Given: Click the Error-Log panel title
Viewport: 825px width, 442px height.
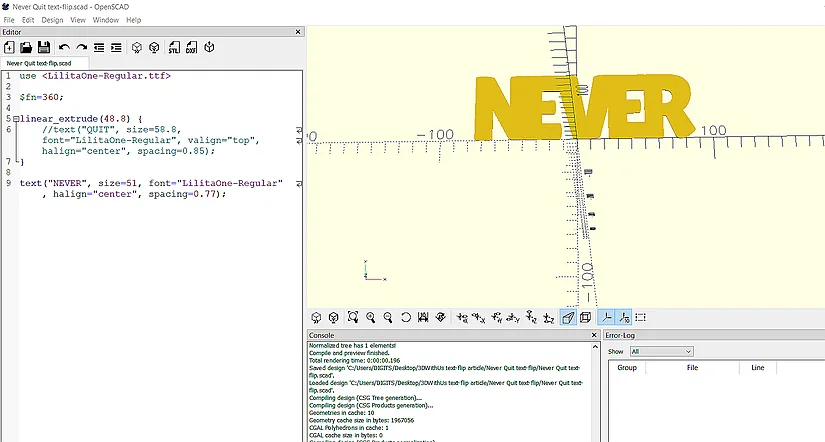Looking at the screenshot, I should tap(620, 335).
